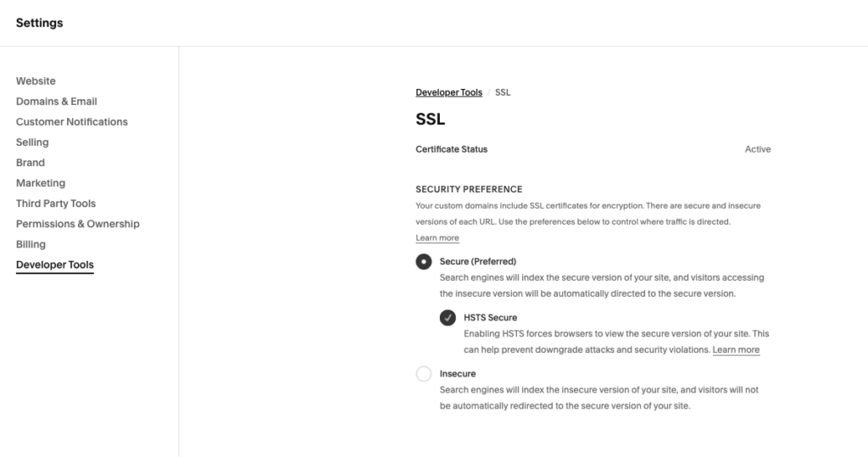Viewport: 868px width, 457px height.
Task: Open Third Party Tools settings
Action: tap(56, 203)
